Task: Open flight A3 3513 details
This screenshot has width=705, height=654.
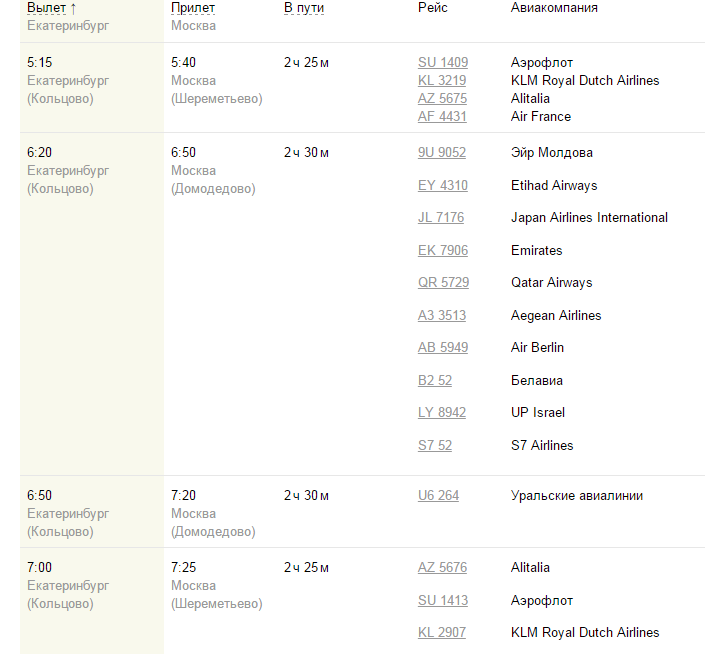Action: click(442, 316)
